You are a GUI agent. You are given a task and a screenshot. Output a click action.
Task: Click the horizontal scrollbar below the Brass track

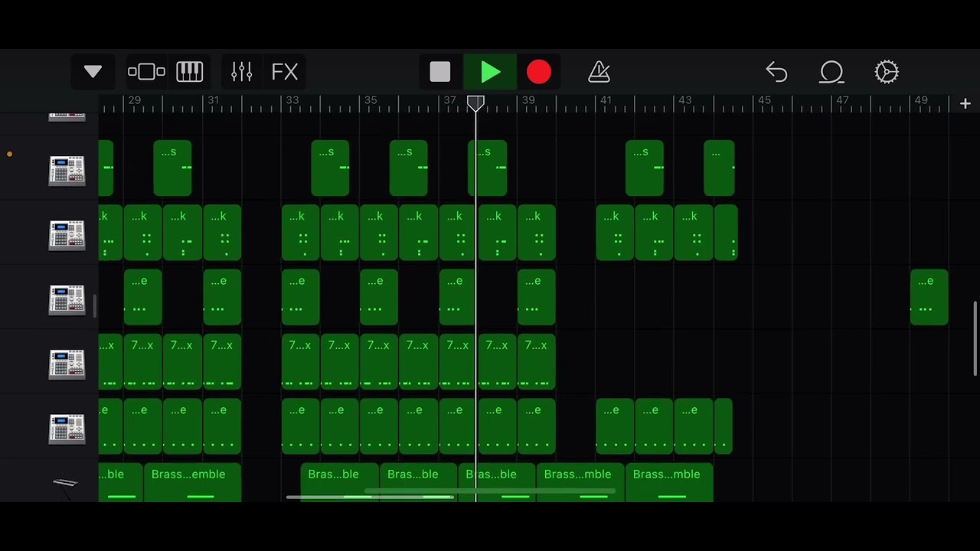coord(371,497)
